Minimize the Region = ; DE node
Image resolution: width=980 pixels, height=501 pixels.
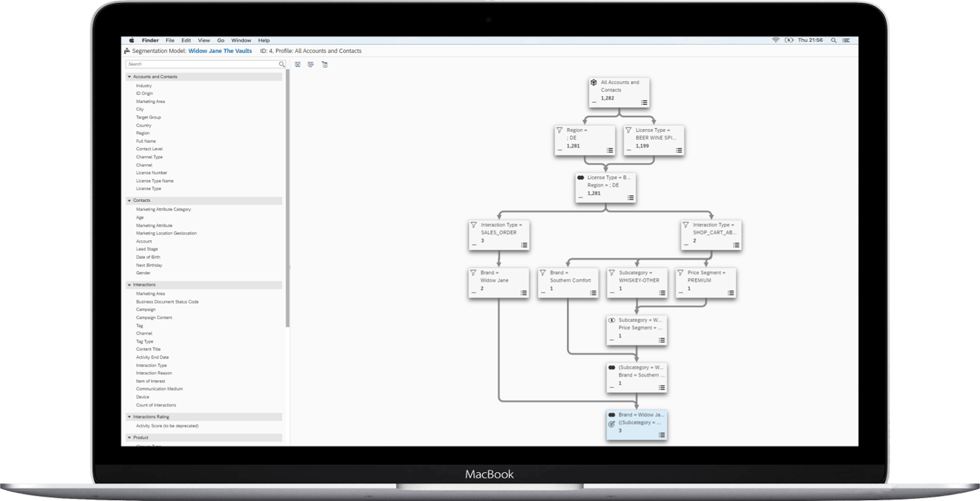560,150
